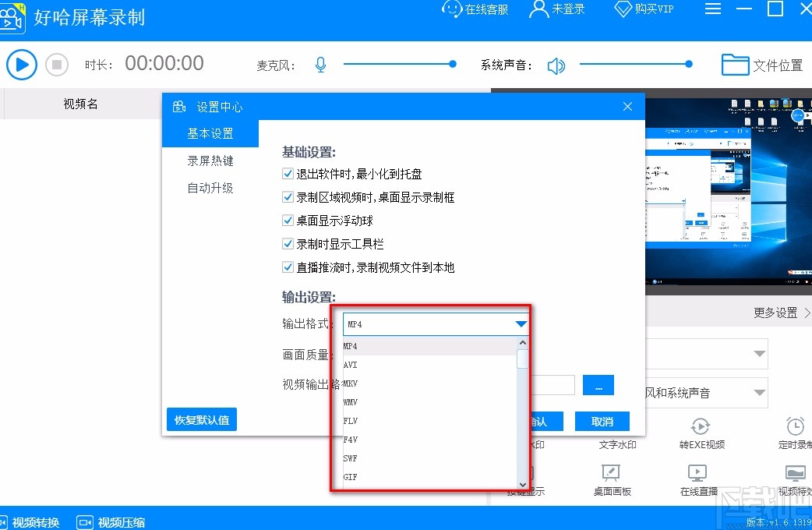
Task: Collapse the output format dropdown arrow
Action: click(x=521, y=324)
